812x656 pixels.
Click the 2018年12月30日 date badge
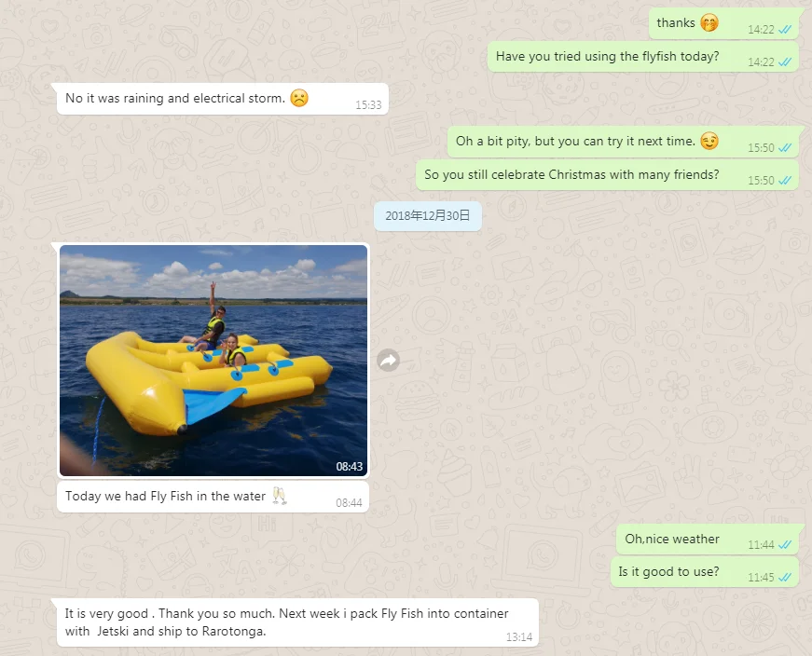(x=428, y=216)
